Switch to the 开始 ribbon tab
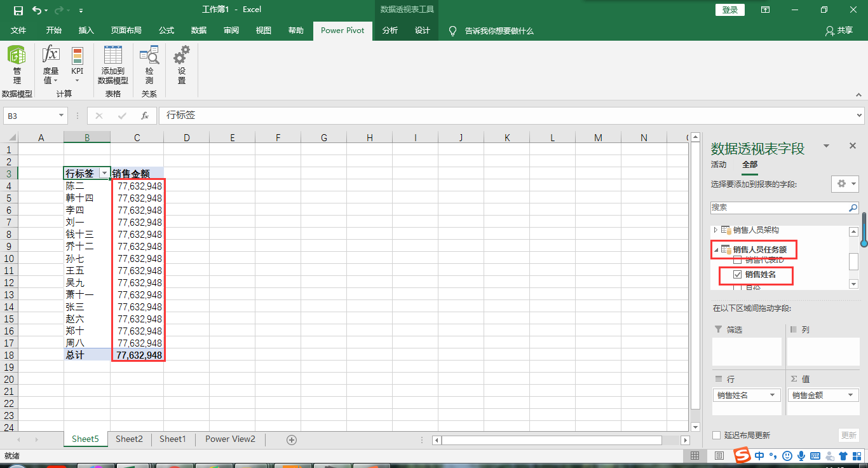This screenshot has height=468, width=868. click(x=54, y=31)
